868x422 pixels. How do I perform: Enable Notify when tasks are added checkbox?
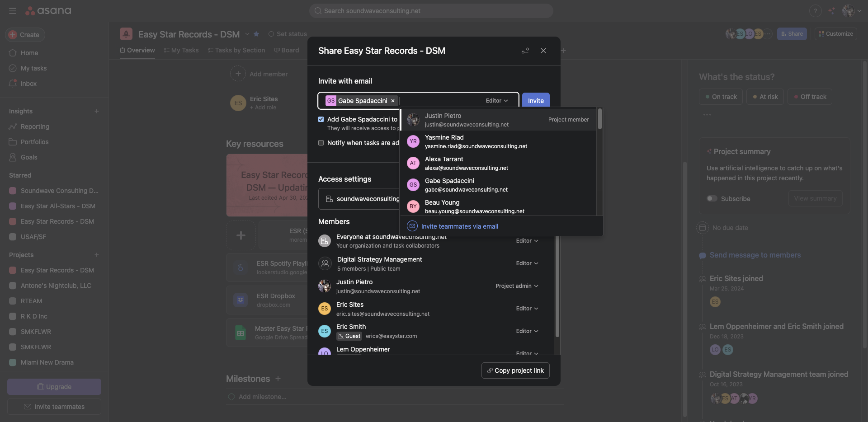321,143
